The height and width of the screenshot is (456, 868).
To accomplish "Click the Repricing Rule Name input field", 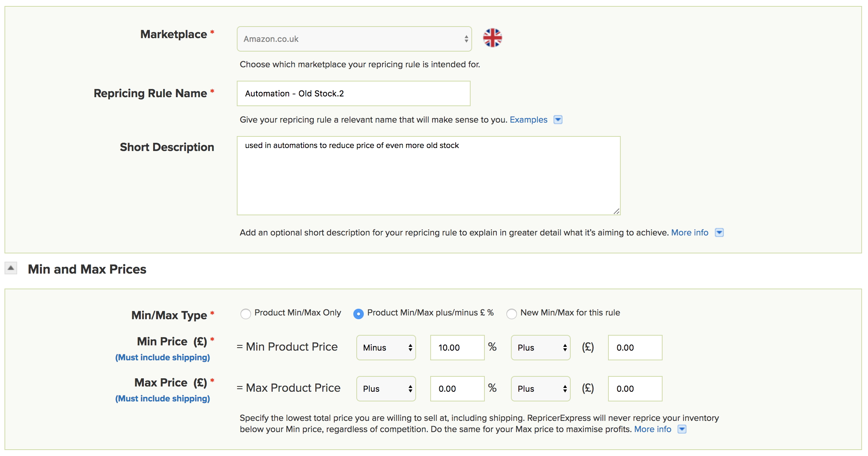I will (353, 93).
